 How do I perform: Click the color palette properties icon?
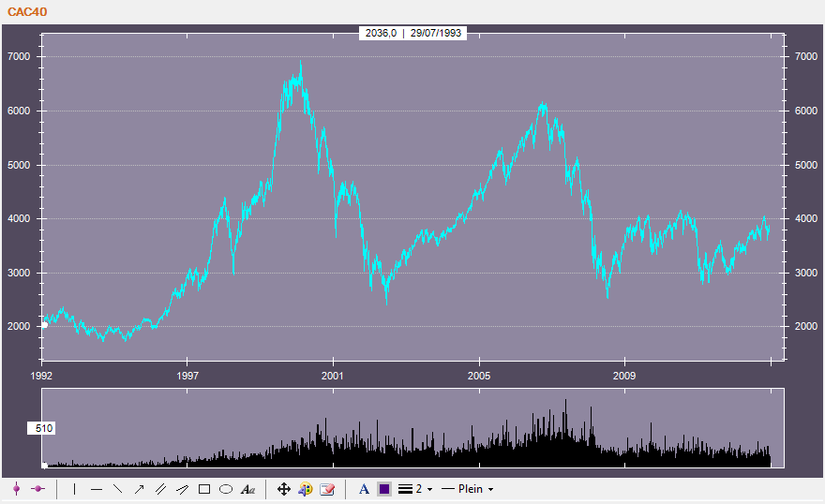[306, 489]
